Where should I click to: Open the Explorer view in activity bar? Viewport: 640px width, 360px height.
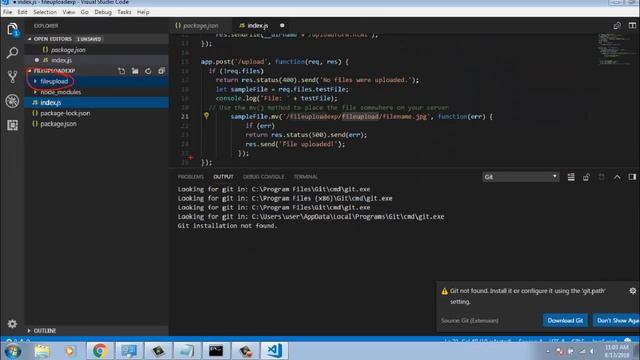pyautogui.click(x=12, y=29)
